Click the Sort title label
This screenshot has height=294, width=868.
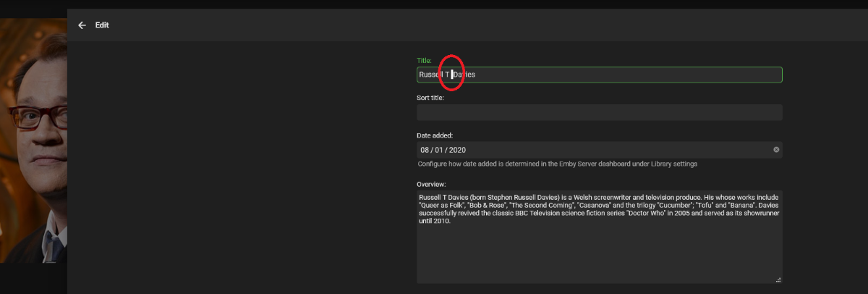point(430,98)
